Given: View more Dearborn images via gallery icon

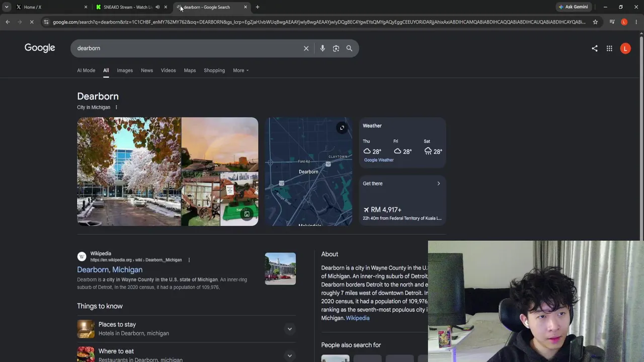Looking at the screenshot, I should click(247, 214).
